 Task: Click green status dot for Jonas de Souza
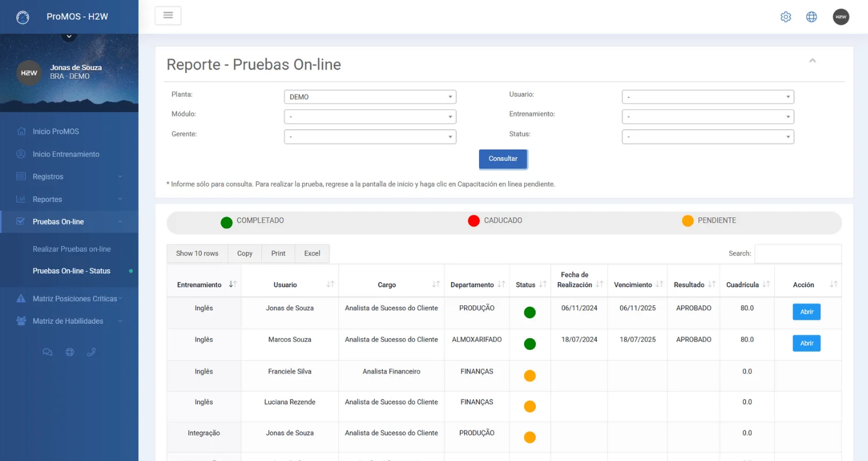[529, 313]
